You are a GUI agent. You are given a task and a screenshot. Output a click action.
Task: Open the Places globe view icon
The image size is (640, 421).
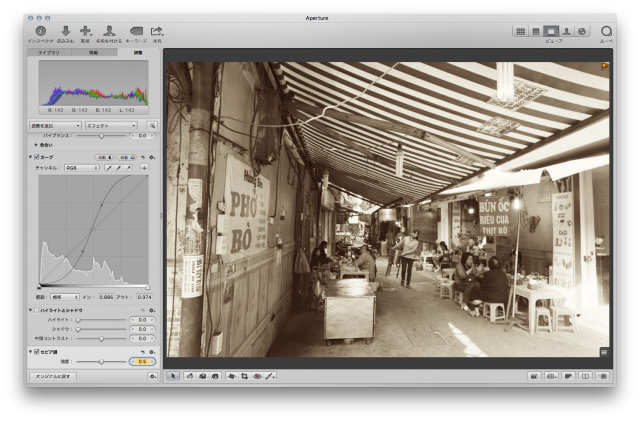(x=582, y=31)
